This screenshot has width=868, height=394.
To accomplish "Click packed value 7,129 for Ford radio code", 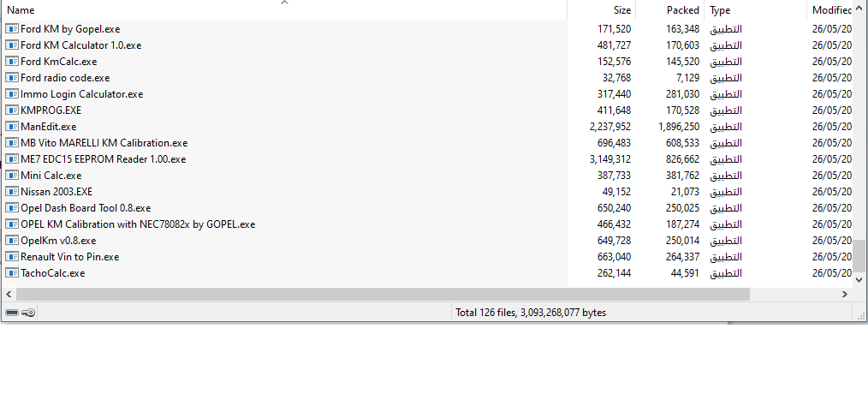I will click(x=687, y=78).
